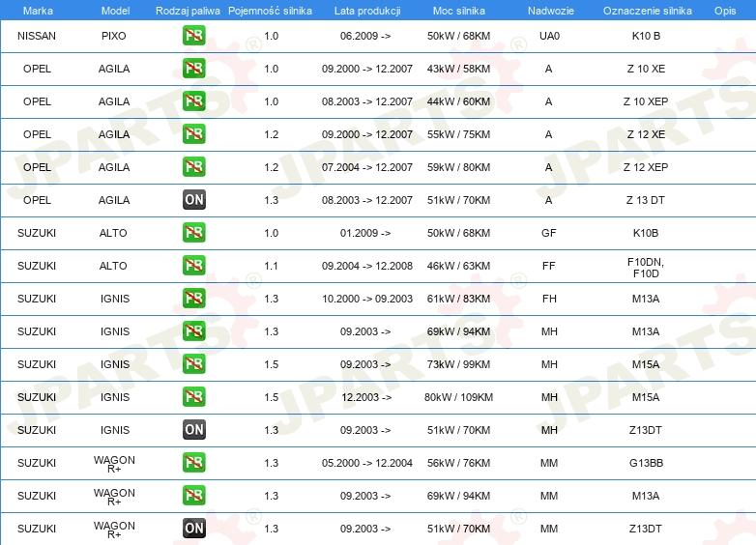The width and height of the screenshot is (756, 545).
Task: Click the diesel ON icon in the Suzuki Ignis row
Action: (193, 429)
